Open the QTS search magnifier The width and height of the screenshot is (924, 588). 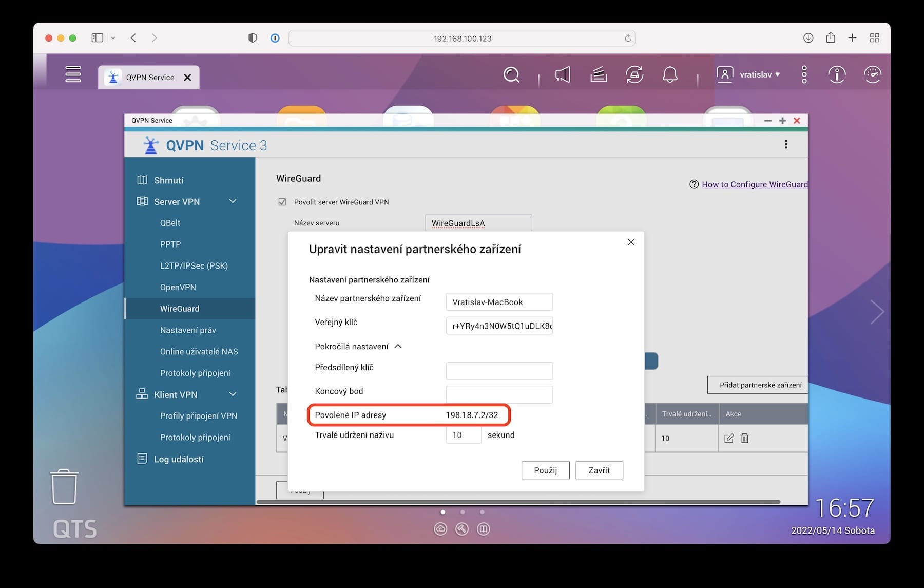coord(511,75)
